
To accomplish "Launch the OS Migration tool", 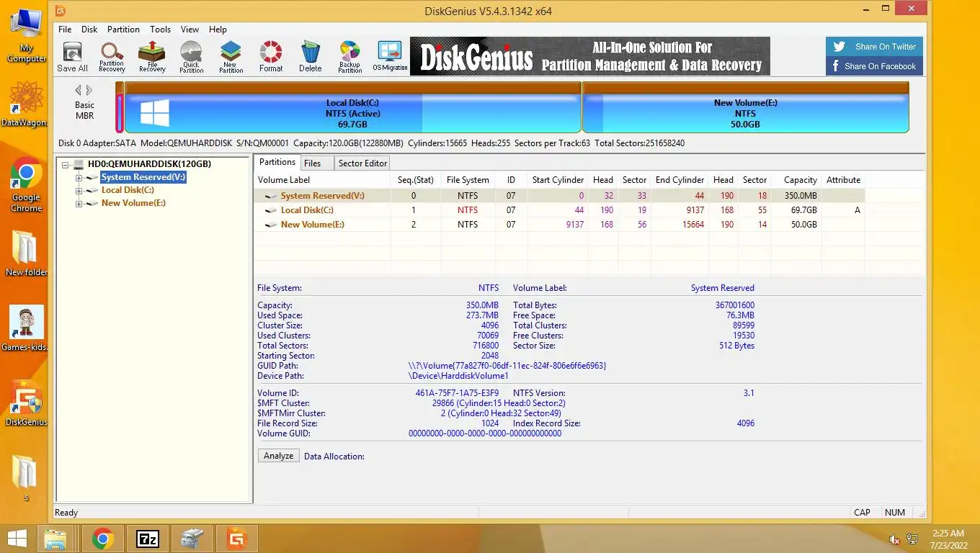I will tap(390, 57).
